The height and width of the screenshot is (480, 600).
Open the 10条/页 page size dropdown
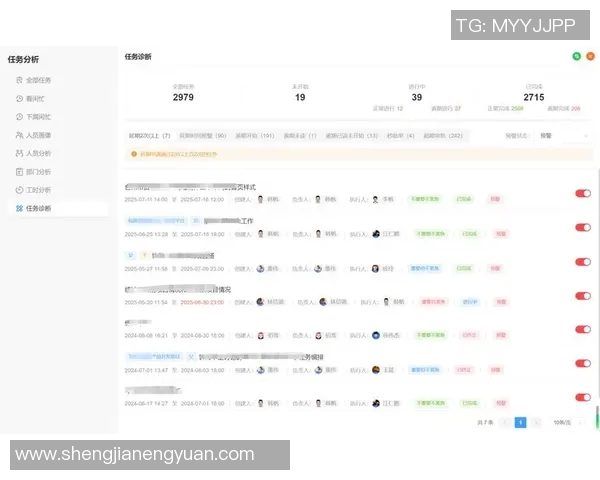pos(568,422)
